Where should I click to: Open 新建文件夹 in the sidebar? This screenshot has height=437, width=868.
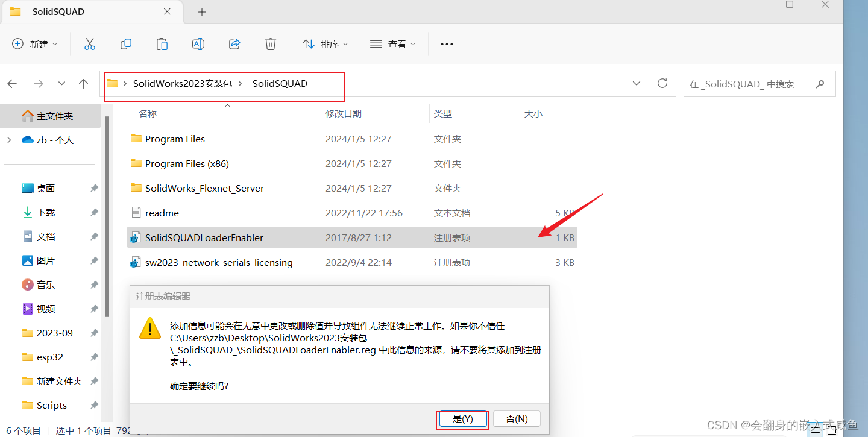pos(59,381)
